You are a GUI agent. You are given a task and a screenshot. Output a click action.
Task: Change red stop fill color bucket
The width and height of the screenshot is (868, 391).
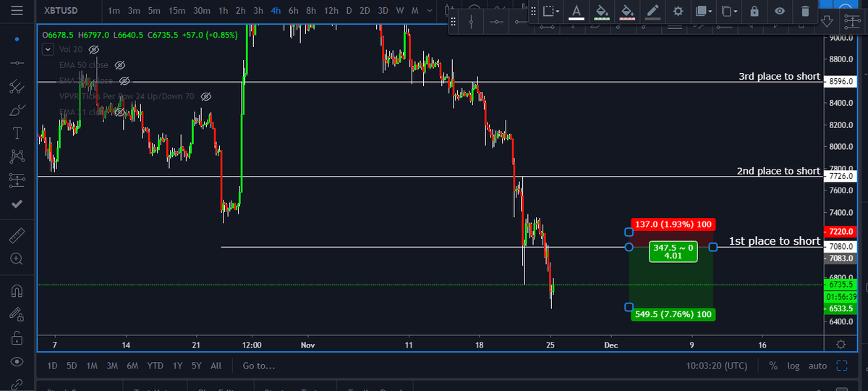(626, 11)
